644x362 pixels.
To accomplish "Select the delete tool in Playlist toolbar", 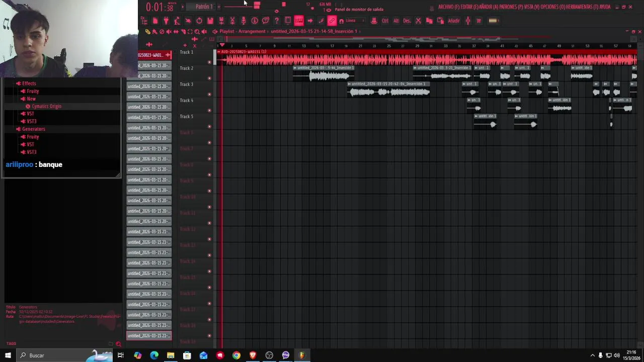I will pos(162,31).
